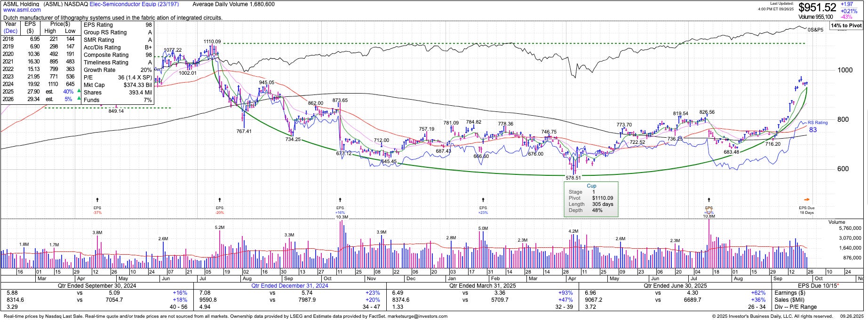Click the Div -- P/E Range label
Screen dimensions: 868x322
(x=796, y=307)
